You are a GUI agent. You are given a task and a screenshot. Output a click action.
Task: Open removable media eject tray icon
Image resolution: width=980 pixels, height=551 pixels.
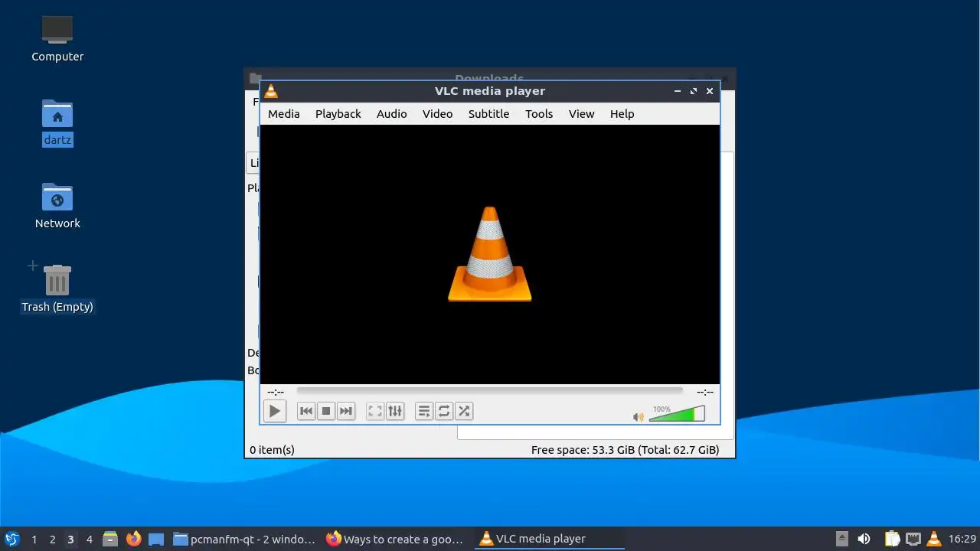tap(842, 539)
